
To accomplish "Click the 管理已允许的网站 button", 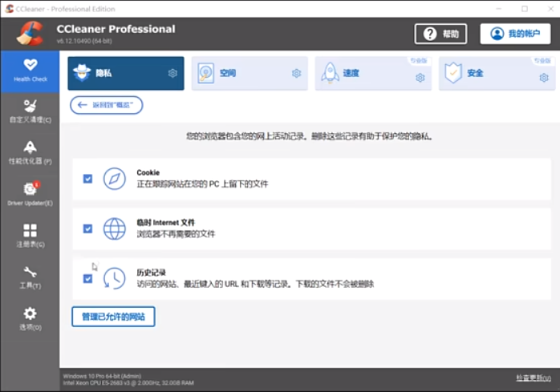I will click(113, 317).
